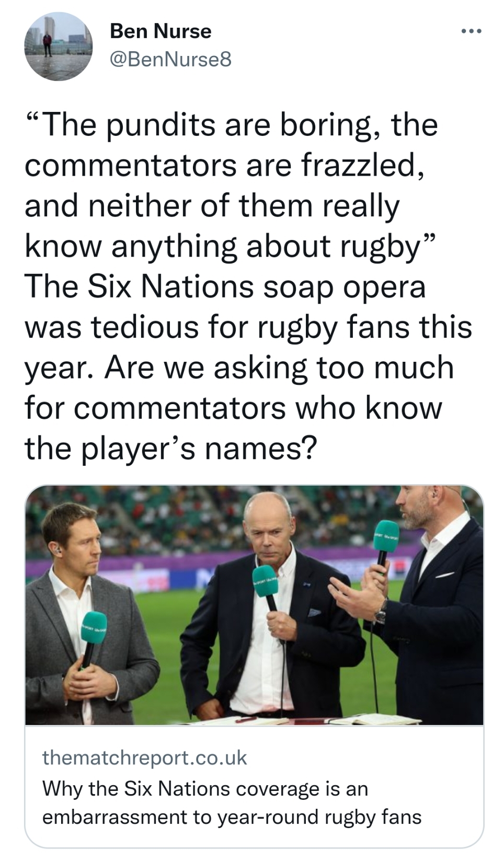Open the thematchreport.co.uk domain link
The image size is (504, 860).
click(x=145, y=758)
